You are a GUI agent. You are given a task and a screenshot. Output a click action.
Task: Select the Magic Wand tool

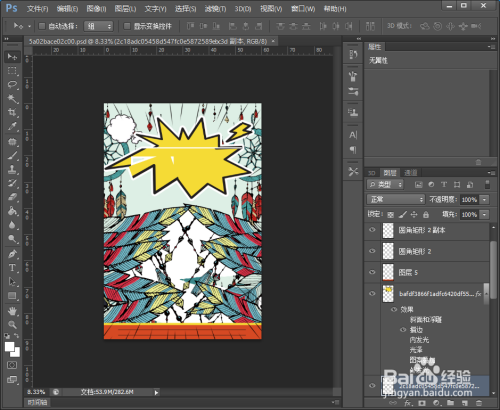(x=12, y=99)
